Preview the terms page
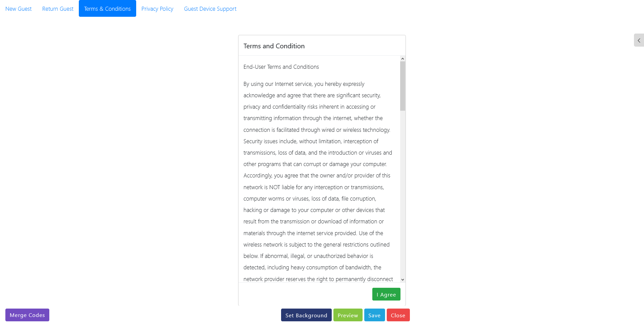Image resolution: width=644 pixels, height=324 pixels. click(x=348, y=315)
